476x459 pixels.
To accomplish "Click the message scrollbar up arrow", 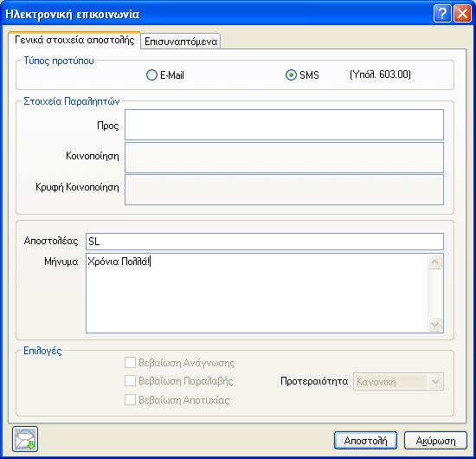I will click(x=435, y=262).
